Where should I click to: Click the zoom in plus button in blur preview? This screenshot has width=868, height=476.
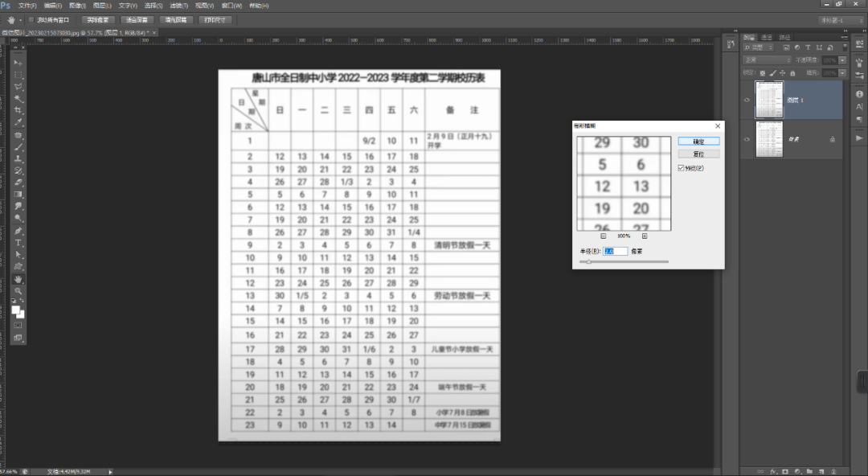[x=644, y=236]
